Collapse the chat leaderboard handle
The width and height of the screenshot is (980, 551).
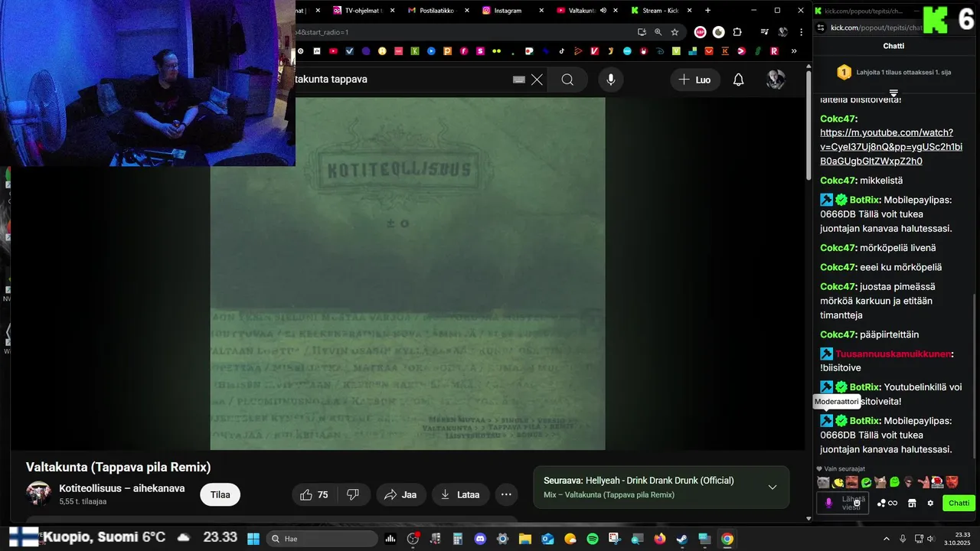click(893, 93)
